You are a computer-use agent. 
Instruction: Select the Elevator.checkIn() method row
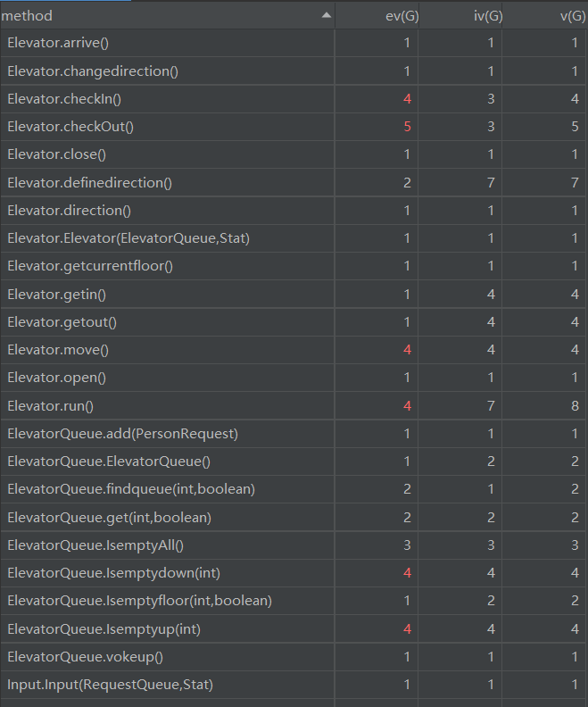(294, 99)
